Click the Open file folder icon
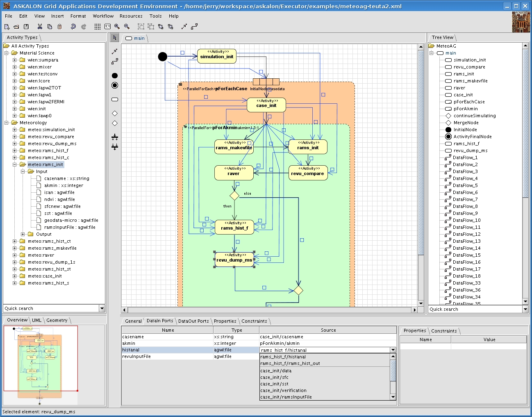Viewport: 532px width, 417px height. (16, 27)
